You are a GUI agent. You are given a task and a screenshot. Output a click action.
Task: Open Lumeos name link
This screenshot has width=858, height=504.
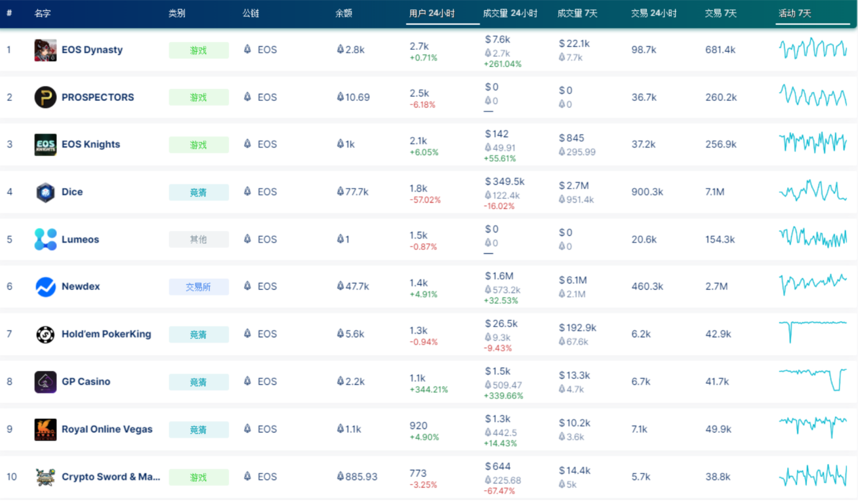pos(80,239)
